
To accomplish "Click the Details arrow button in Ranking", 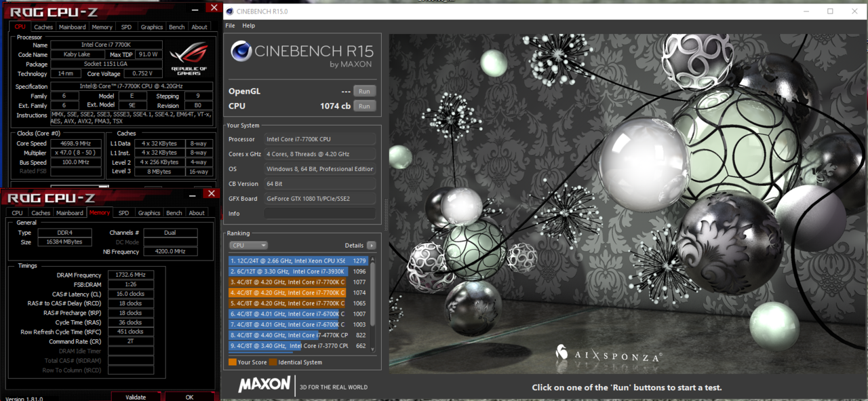I will tap(371, 246).
